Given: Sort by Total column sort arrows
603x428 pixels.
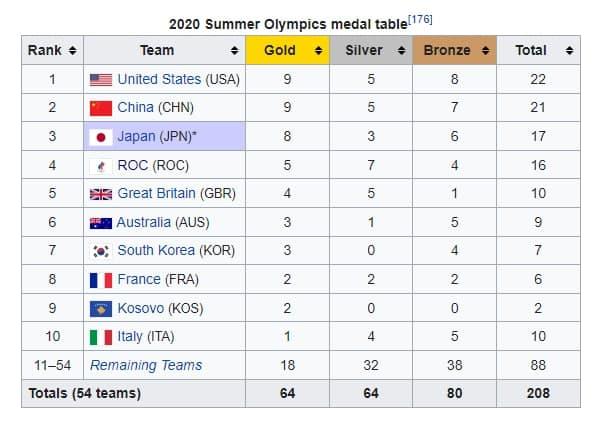Looking at the screenshot, I should pos(570,50).
